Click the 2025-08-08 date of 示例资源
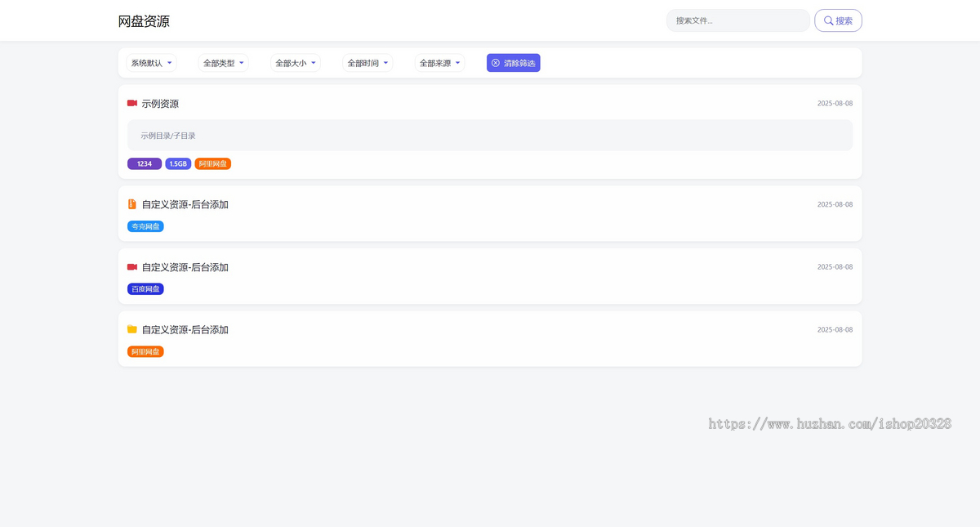 pos(835,104)
